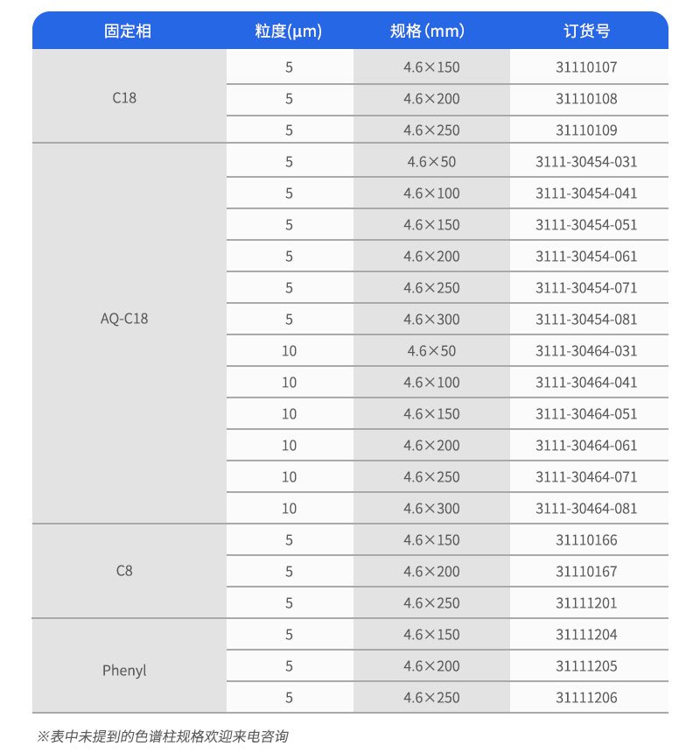Viewport: 700px width, 753px height.
Task: Click order number 3111-30464-031
Action: coord(586,350)
